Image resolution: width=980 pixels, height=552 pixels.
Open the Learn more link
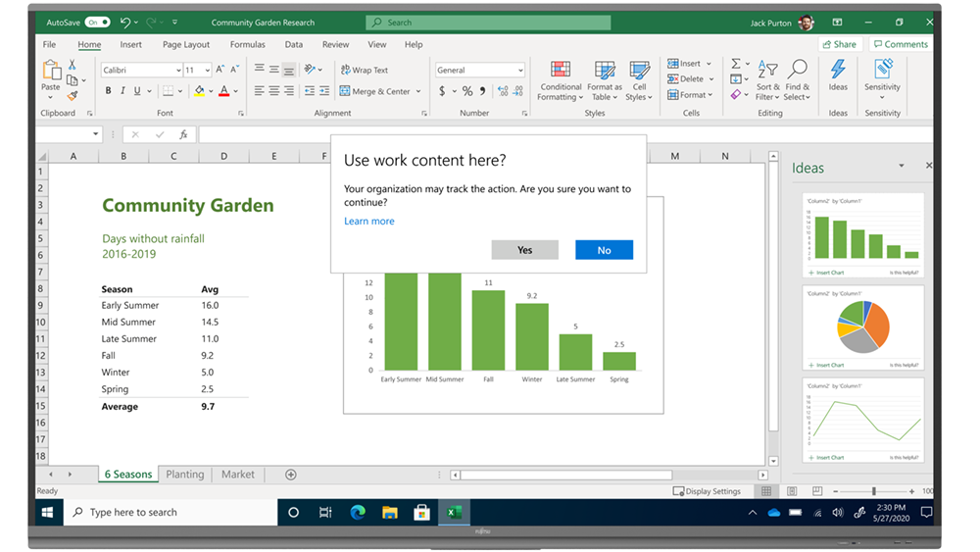(368, 222)
